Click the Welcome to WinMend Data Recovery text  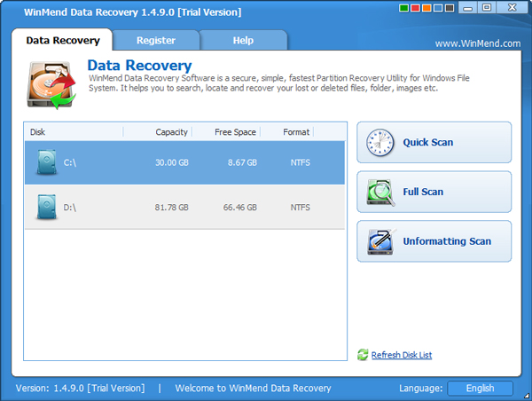pyautogui.click(x=253, y=388)
